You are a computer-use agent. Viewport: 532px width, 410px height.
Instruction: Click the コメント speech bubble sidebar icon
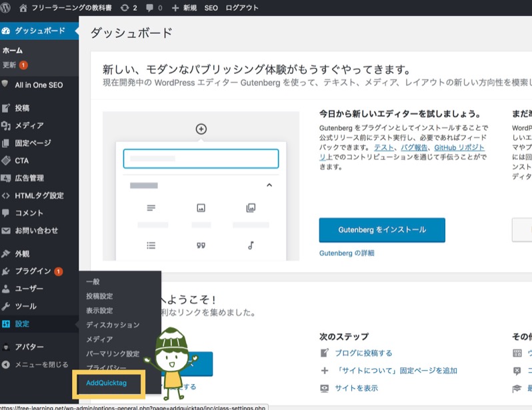[5, 213]
